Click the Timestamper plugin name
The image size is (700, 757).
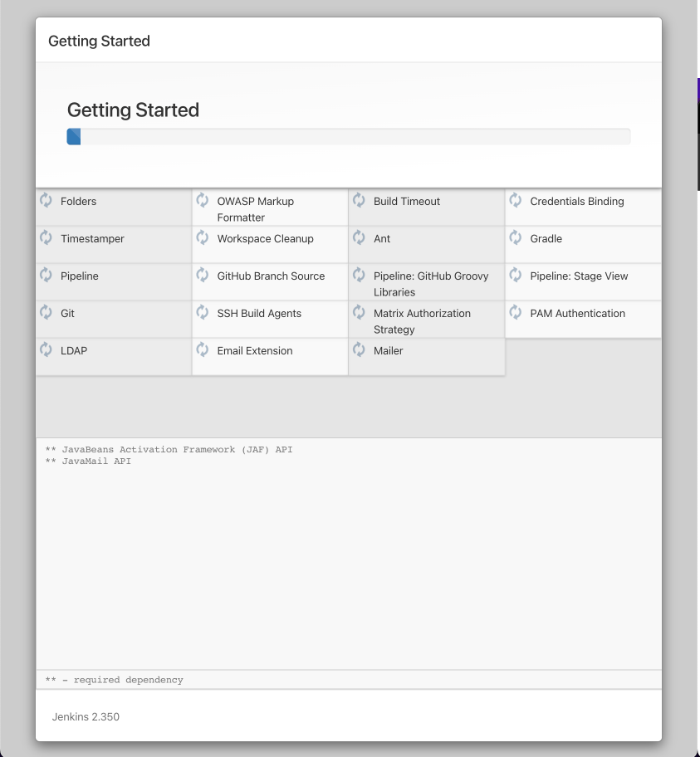(x=92, y=238)
